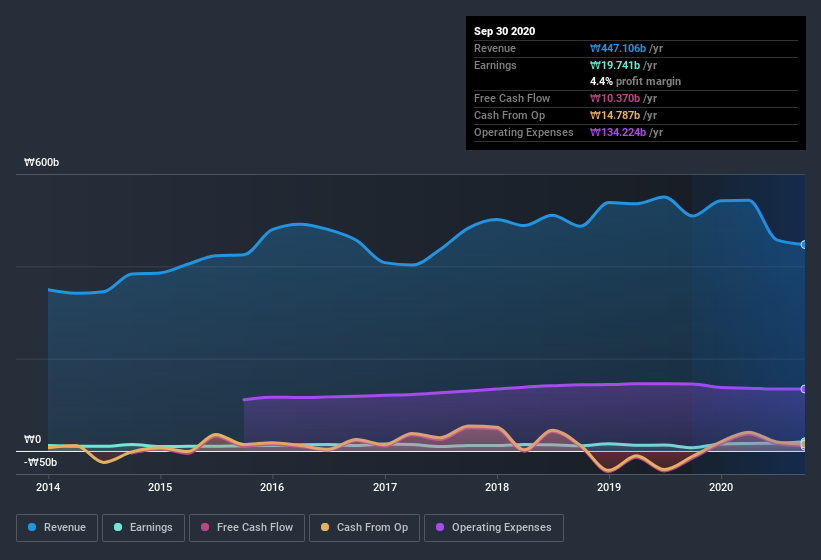Hide the Free Cash Flow series
Screen dimensions: 821x560
pos(249,527)
